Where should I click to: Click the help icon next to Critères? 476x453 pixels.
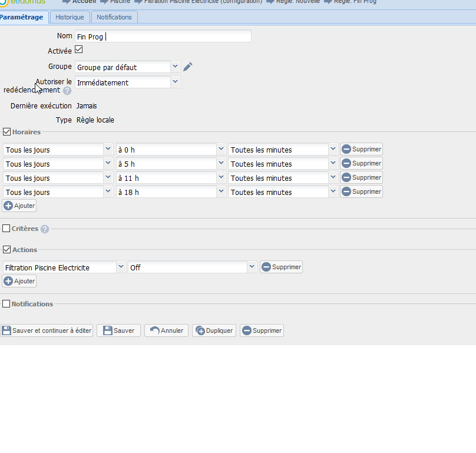45,229
